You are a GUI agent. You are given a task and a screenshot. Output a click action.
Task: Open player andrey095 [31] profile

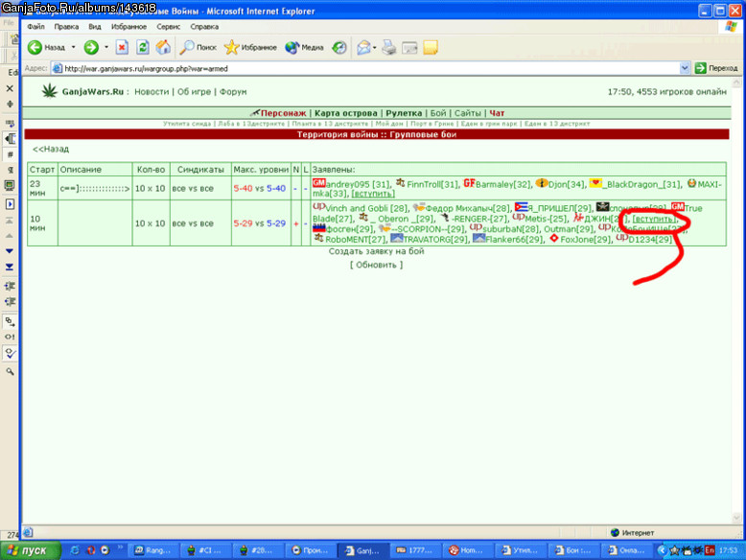(358, 184)
